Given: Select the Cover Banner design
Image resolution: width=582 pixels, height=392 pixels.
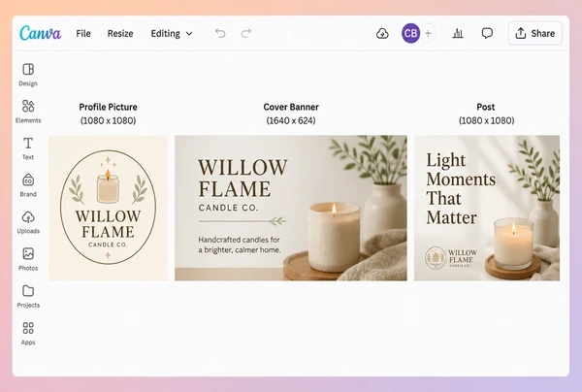Looking at the screenshot, I should (x=291, y=208).
